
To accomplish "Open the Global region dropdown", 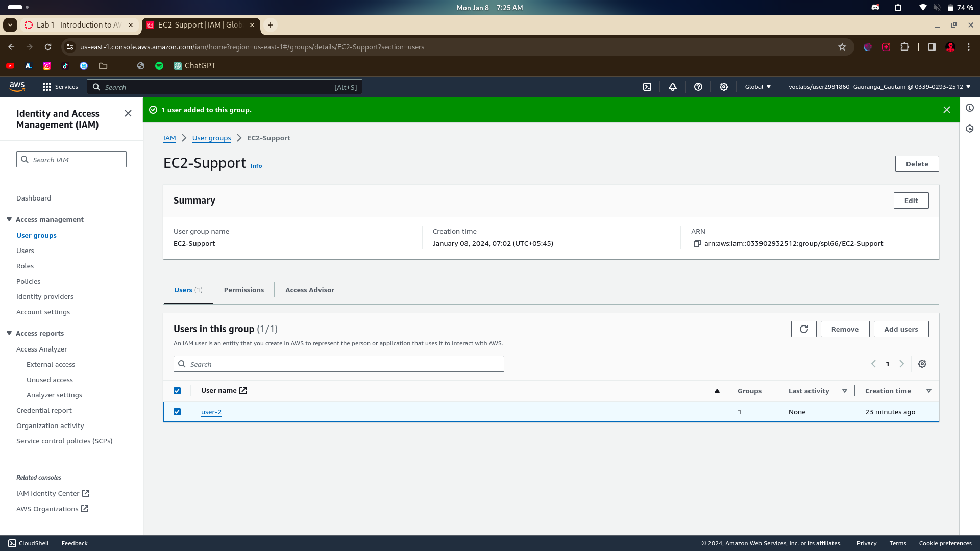I will coord(758,87).
